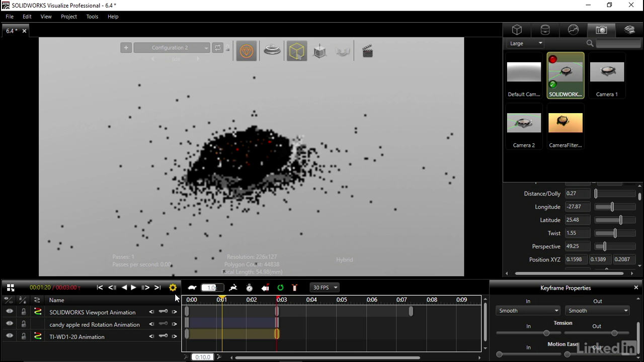
Task: Lock the TI-WD1-20 Animation track
Action: tap(23, 336)
